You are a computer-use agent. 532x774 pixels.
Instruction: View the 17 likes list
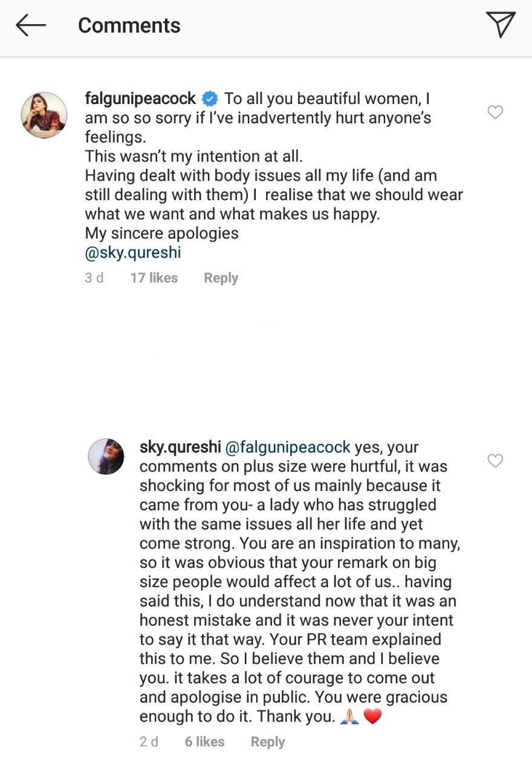(x=154, y=278)
